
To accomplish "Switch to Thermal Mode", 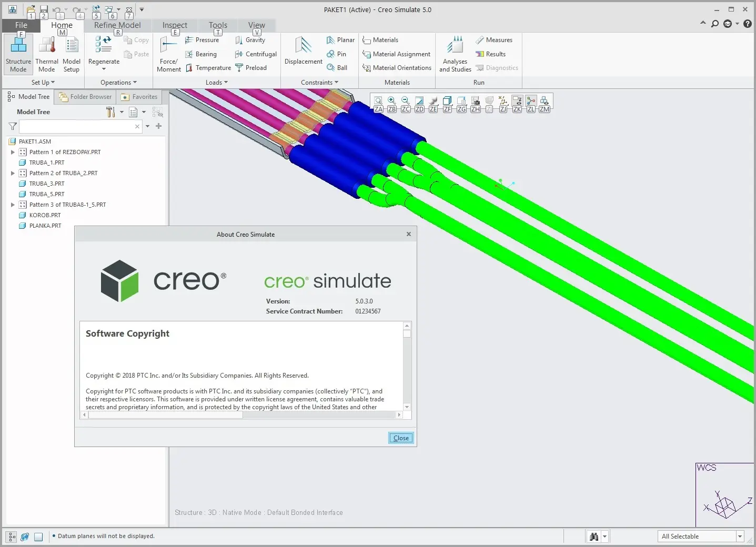I will coord(47,54).
